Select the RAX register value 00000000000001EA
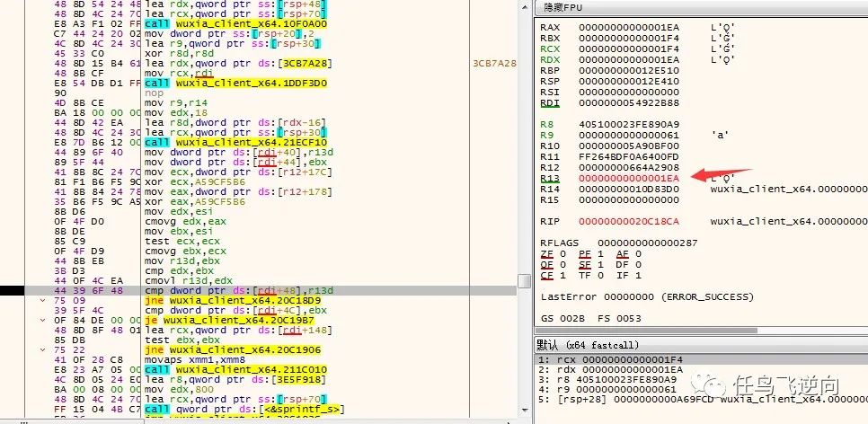This screenshot has width=868, height=424. point(629,27)
